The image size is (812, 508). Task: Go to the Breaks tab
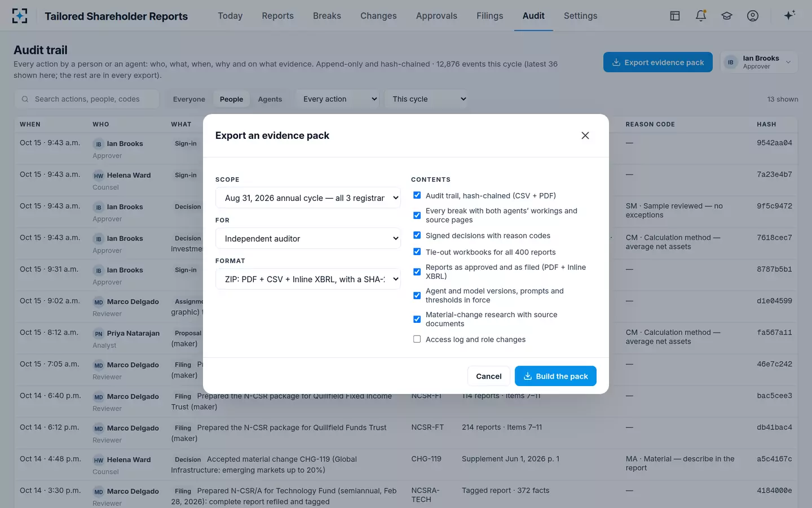coord(327,16)
